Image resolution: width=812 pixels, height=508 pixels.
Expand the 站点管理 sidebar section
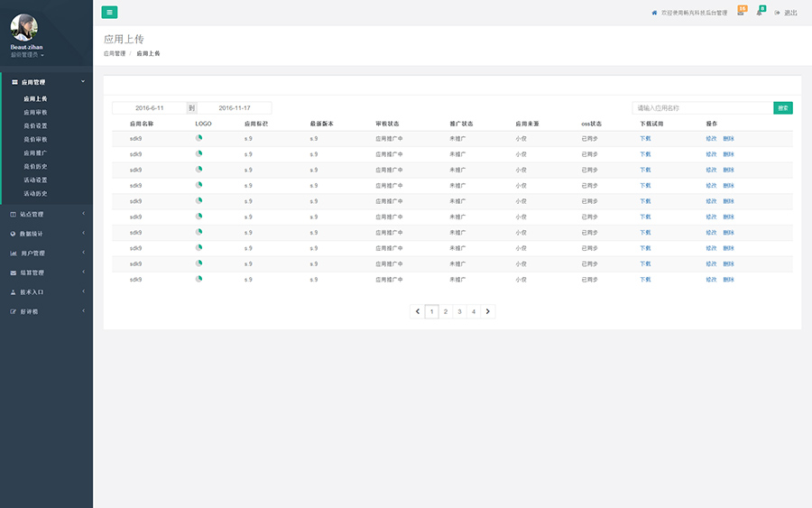tap(45, 214)
